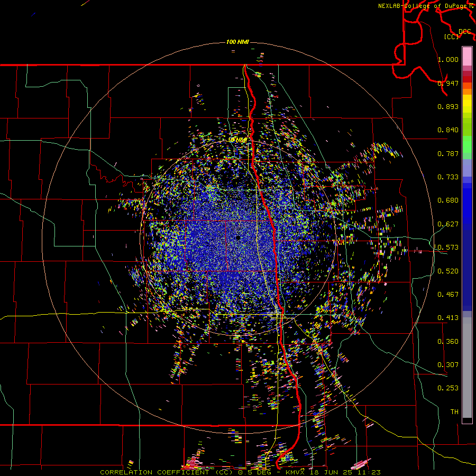
Task: Click the 100 NMI range ring label
Action: click(x=237, y=42)
